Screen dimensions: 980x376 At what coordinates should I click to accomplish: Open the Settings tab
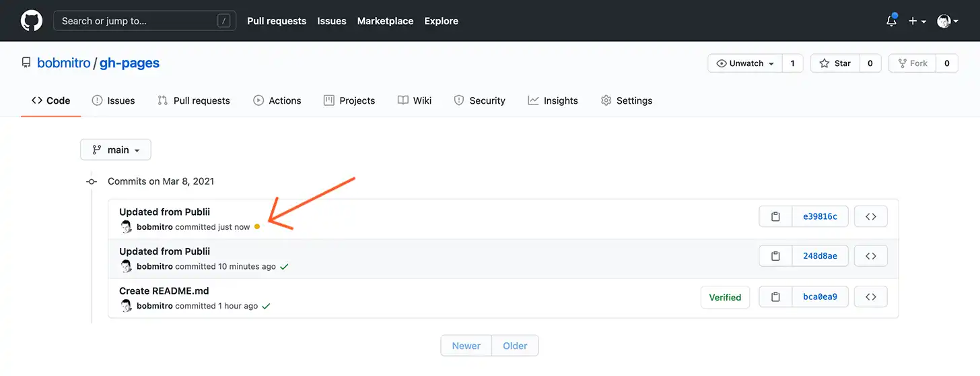[626, 100]
